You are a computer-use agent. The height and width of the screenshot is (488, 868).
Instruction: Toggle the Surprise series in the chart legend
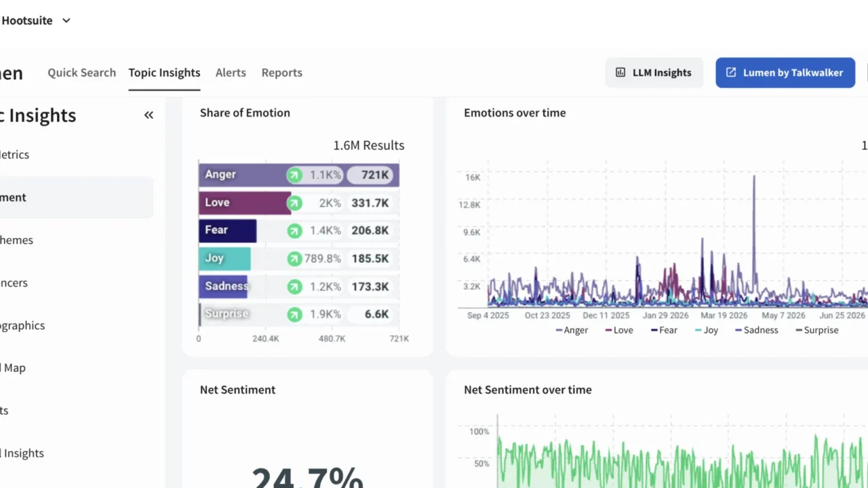click(x=816, y=330)
